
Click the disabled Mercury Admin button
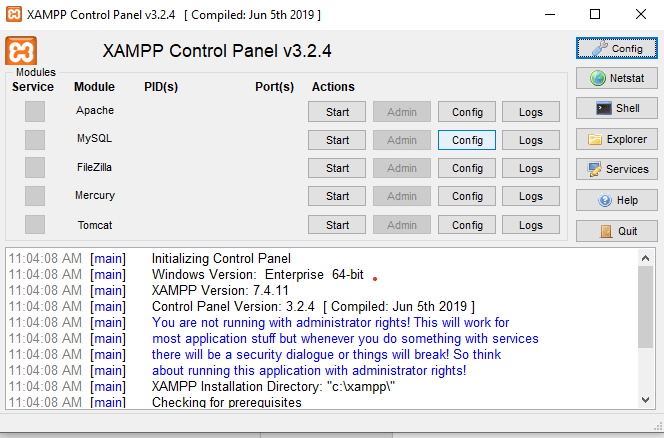tap(402, 196)
